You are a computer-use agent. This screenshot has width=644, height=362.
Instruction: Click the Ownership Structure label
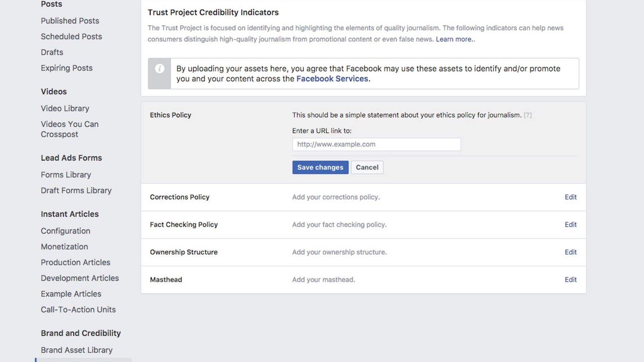(184, 252)
